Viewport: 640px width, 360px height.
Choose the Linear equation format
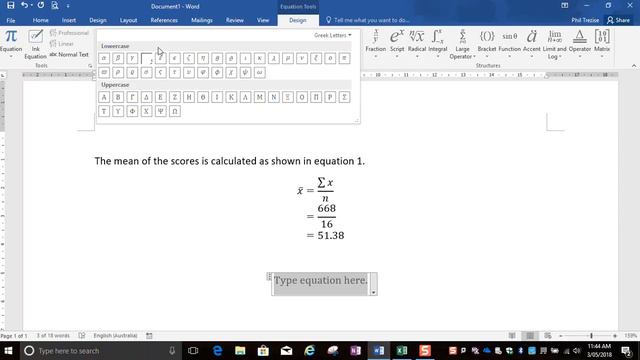[62, 44]
